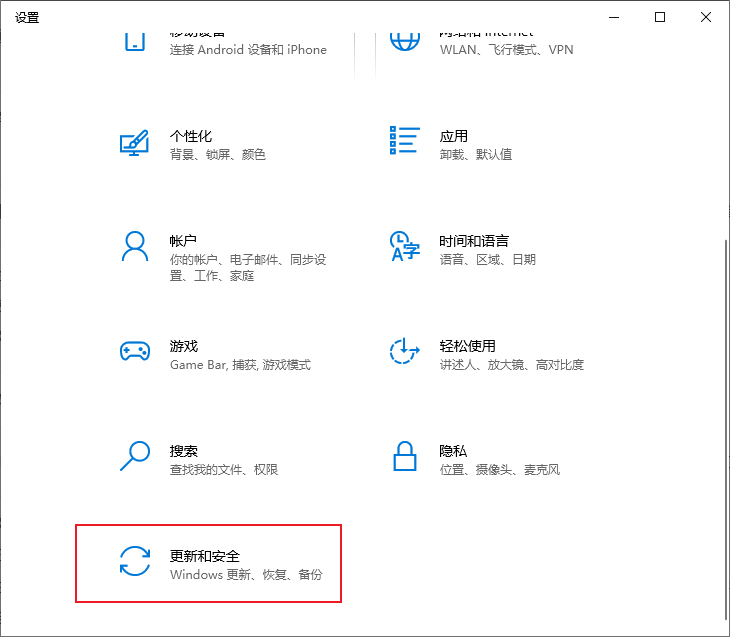Click the text 位置、摄像头、麦克风
The width and height of the screenshot is (730, 637).
click(500, 469)
